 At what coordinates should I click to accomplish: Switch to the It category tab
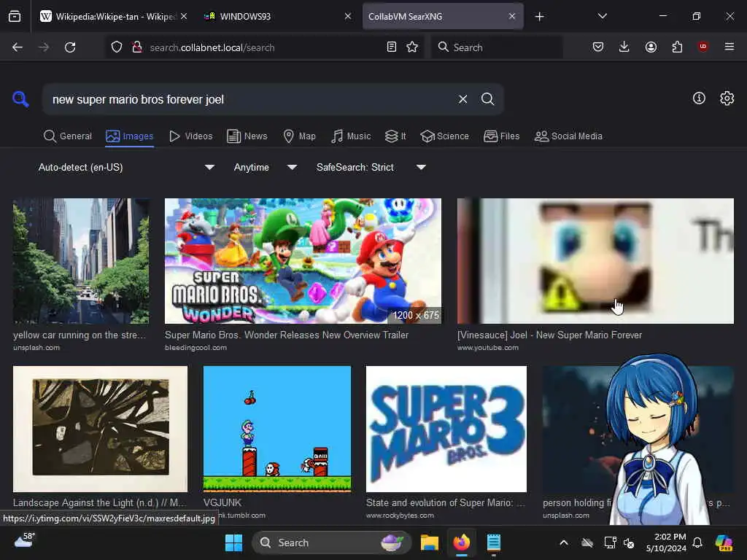(395, 136)
